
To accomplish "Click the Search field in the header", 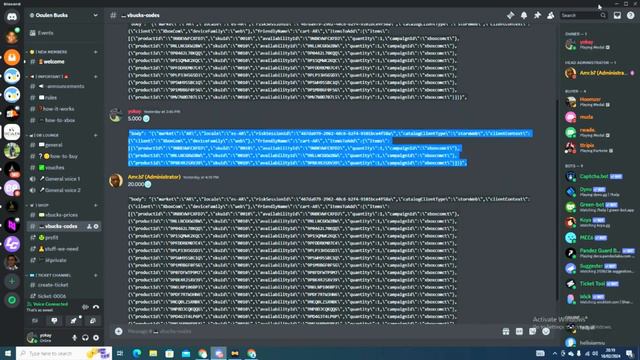I will point(583,16).
